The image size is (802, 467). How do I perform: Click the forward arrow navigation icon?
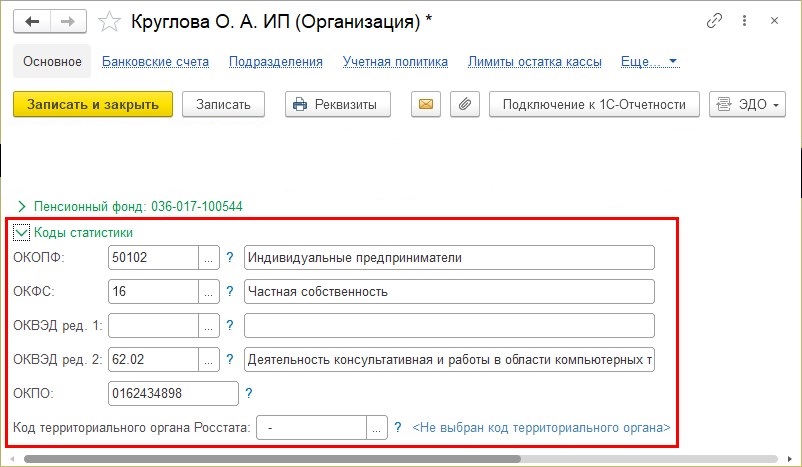pos(68,21)
